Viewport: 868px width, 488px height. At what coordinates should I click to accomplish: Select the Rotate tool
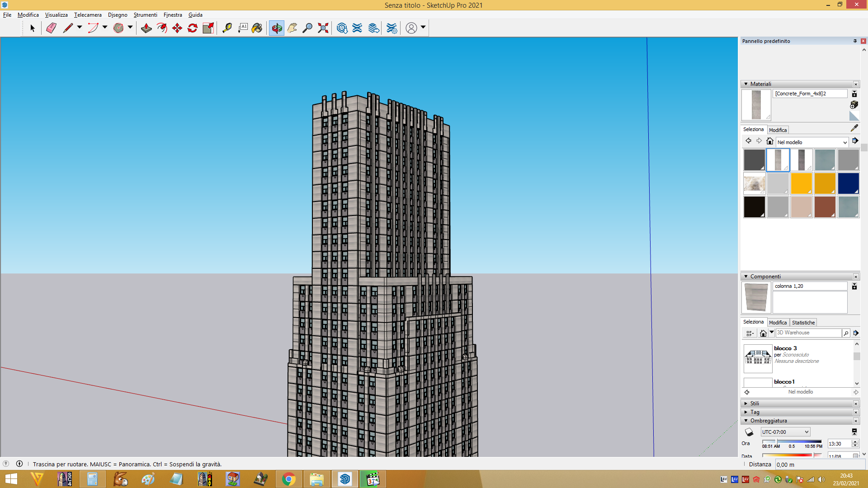[x=193, y=28]
